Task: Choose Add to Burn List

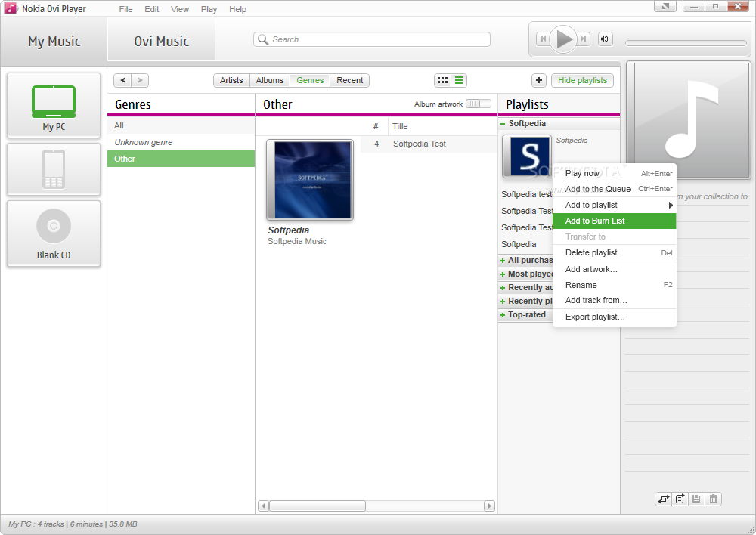Action: coord(614,221)
